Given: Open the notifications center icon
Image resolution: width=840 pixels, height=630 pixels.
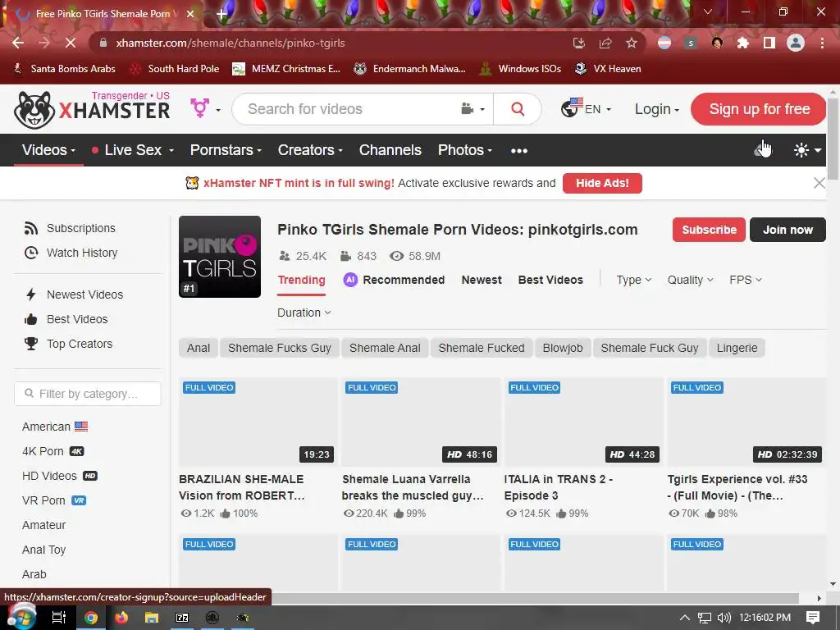Looking at the screenshot, I should [x=813, y=618].
